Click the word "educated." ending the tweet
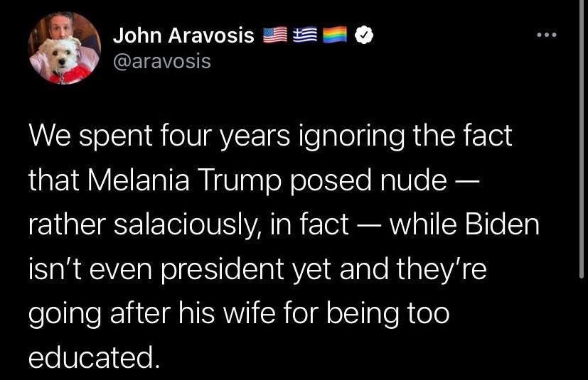The height and width of the screenshot is (380, 588). pyautogui.click(x=92, y=357)
